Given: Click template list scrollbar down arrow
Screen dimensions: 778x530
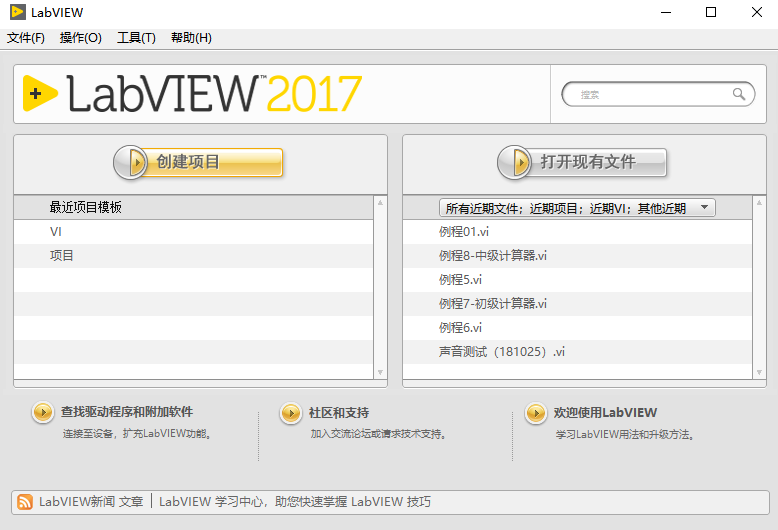Looking at the screenshot, I should pyautogui.click(x=380, y=373).
